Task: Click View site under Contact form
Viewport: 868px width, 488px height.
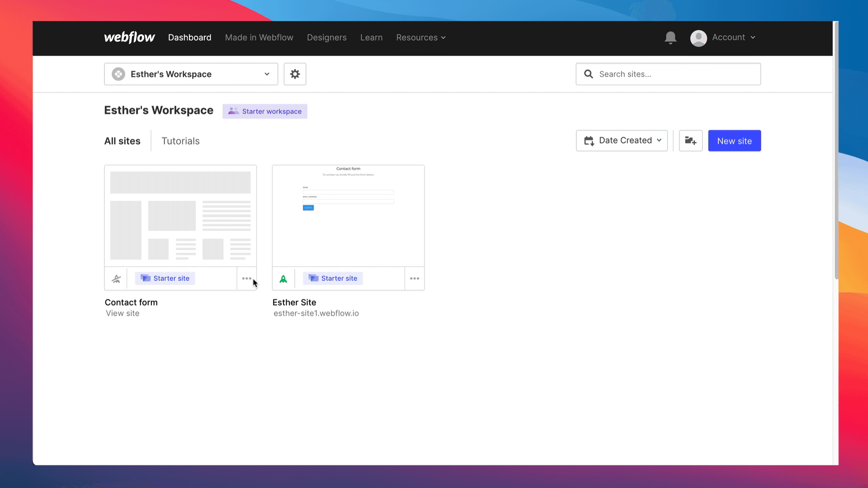Action: [123, 313]
